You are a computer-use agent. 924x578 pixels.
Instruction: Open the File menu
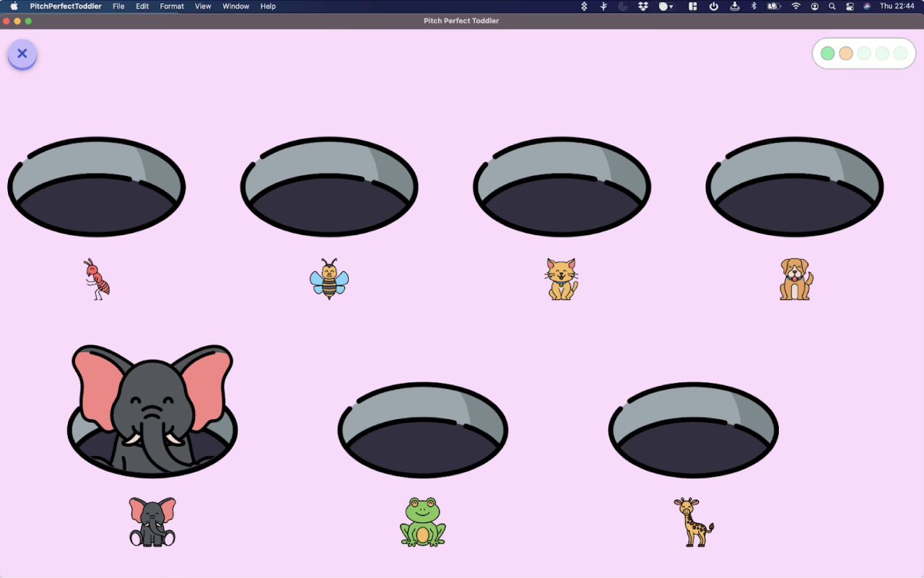coord(118,6)
